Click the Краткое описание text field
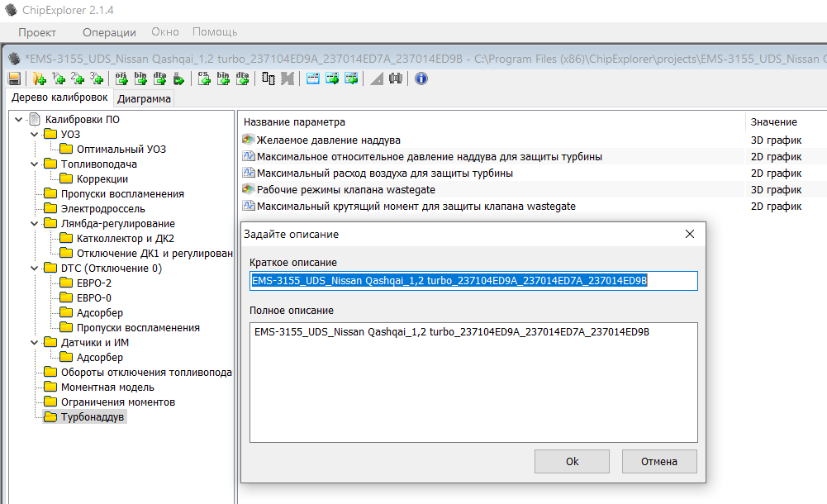 point(473,281)
